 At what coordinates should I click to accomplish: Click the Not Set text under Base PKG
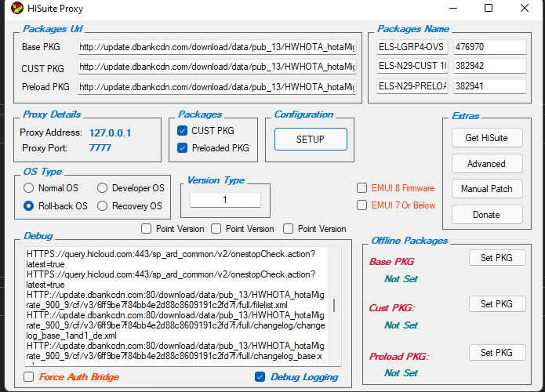pyautogui.click(x=401, y=279)
